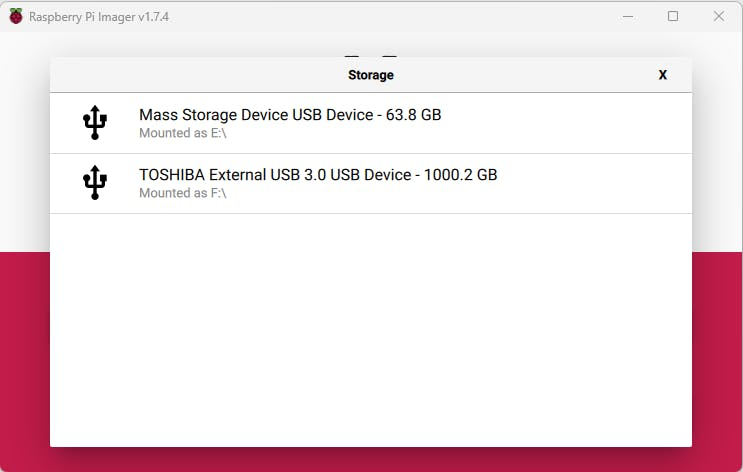Click white area left of the Storage dialog
Image resolution: width=743 pixels, height=472 pixels.
pyautogui.click(x=24, y=150)
